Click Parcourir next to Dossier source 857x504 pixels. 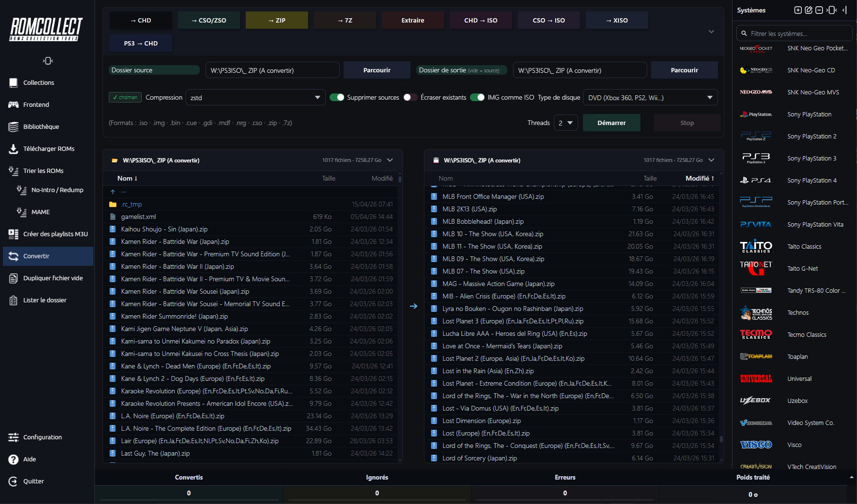coord(377,70)
